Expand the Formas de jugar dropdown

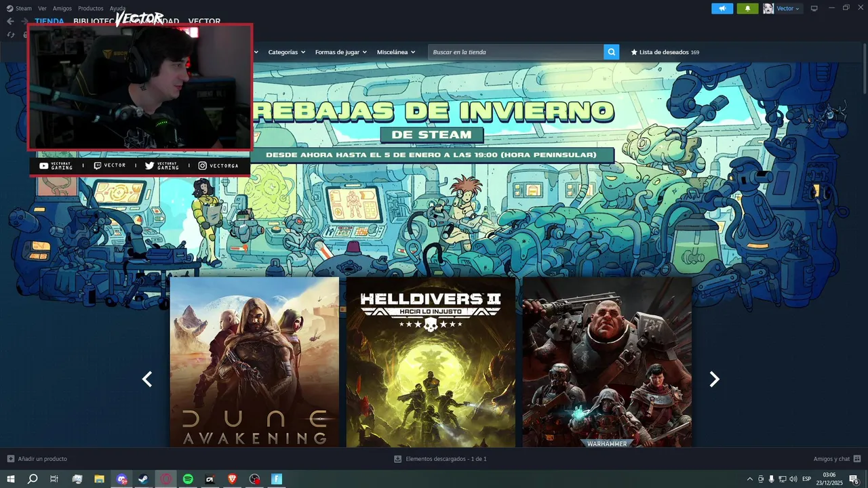tap(340, 52)
